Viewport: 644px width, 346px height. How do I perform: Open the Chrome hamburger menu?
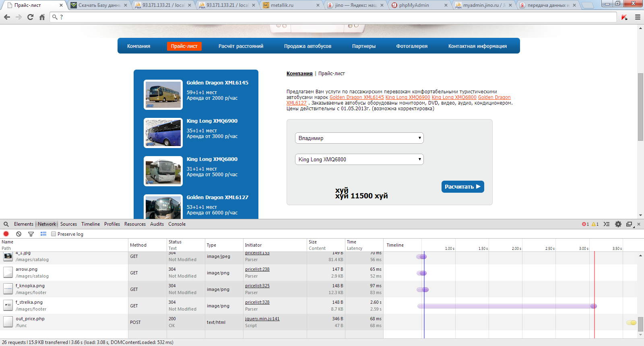pos(638,17)
